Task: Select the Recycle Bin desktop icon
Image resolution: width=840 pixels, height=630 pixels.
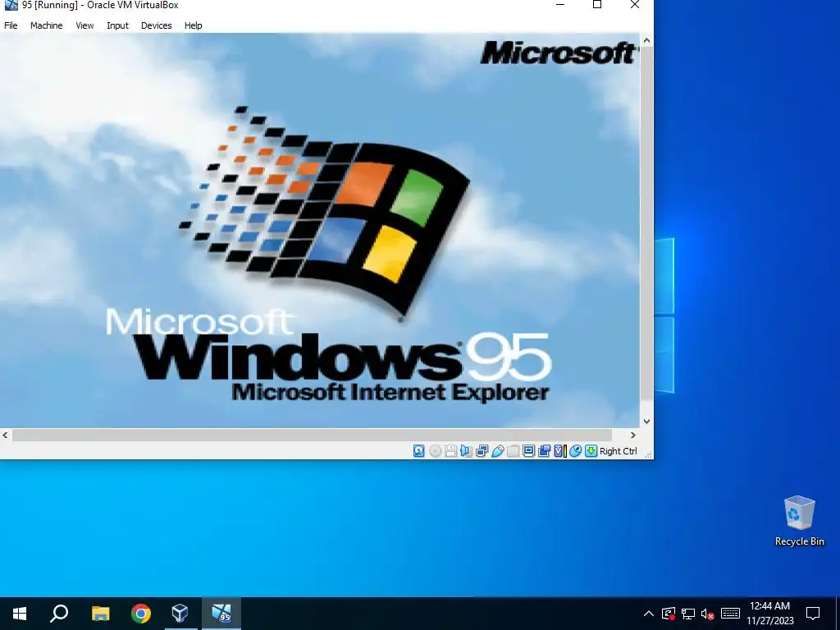Action: (x=799, y=521)
